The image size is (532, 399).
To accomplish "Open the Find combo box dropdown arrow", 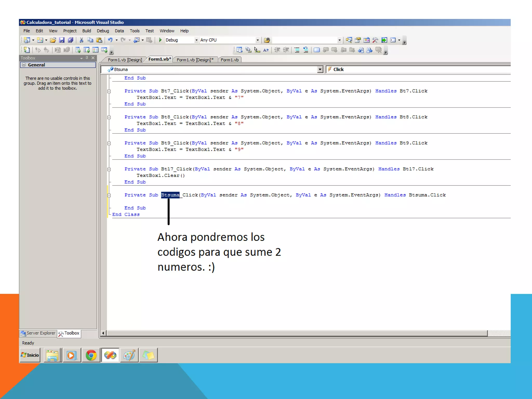I will [x=339, y=40].
